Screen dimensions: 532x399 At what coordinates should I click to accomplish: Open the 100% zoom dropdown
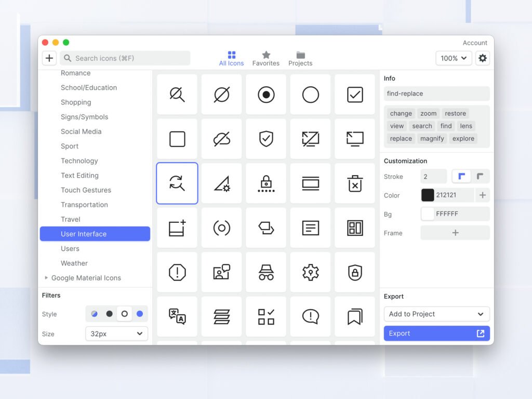[x=454, y=58]
